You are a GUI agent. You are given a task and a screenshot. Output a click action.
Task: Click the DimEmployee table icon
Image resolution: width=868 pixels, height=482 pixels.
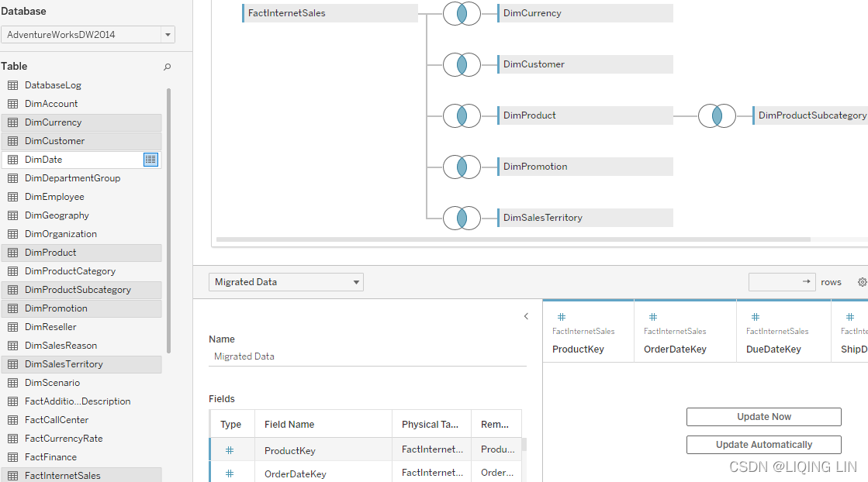click(x=12, y=197)
